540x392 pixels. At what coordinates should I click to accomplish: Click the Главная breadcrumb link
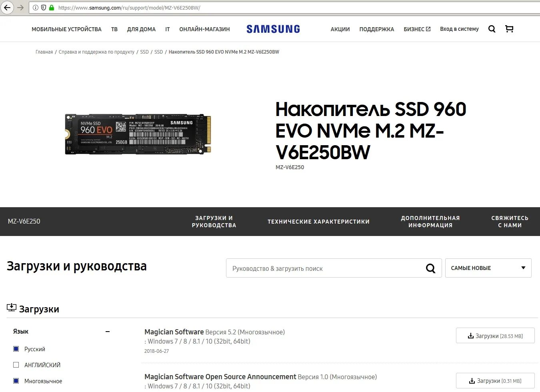click(44, 52)
